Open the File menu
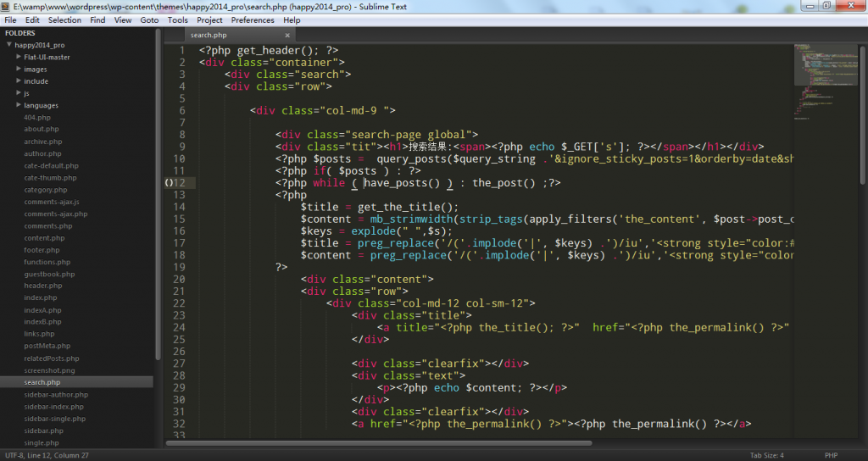 click(10, 20)
